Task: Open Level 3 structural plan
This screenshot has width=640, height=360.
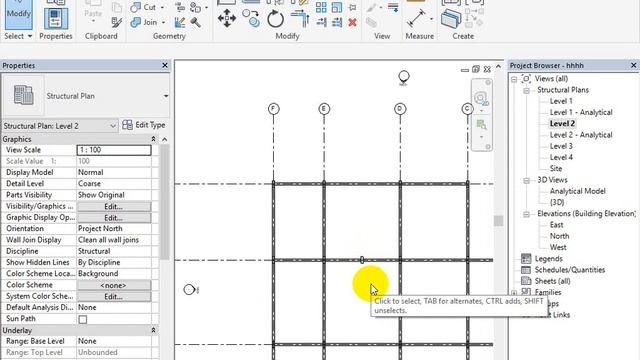Action: click(561, 146)
